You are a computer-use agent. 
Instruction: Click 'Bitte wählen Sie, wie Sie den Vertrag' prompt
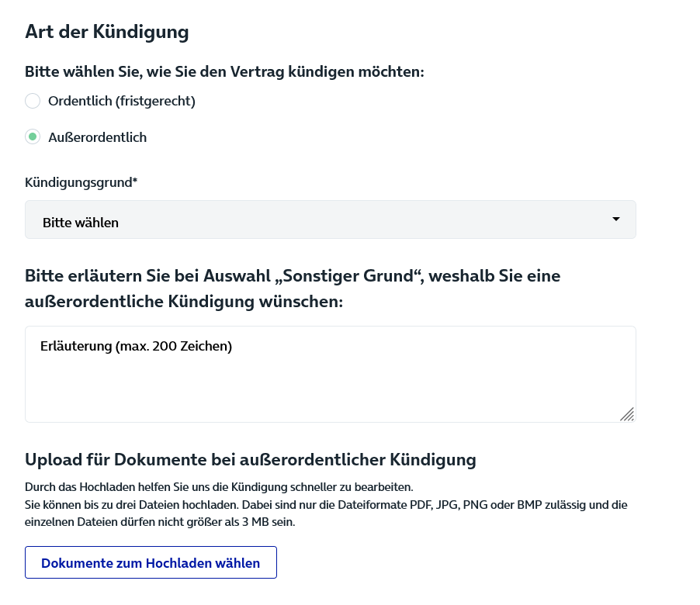point(224,72)
